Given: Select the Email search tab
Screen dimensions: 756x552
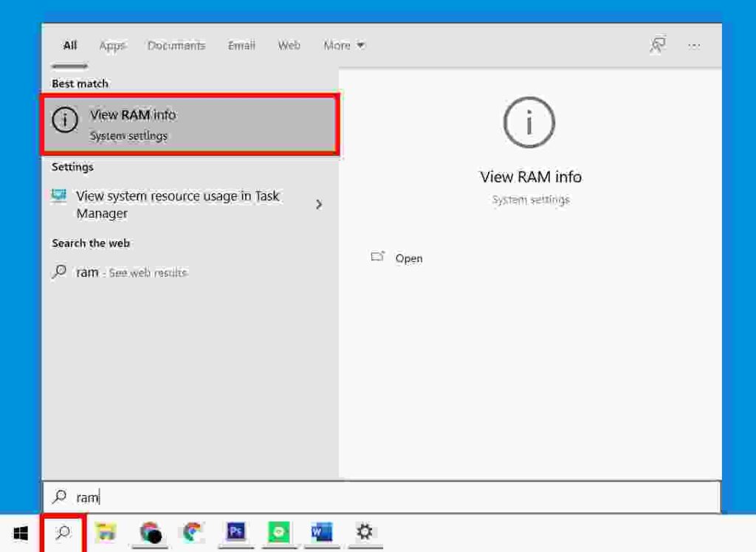Looking at the screenshot, I should (x=241, y=45).
